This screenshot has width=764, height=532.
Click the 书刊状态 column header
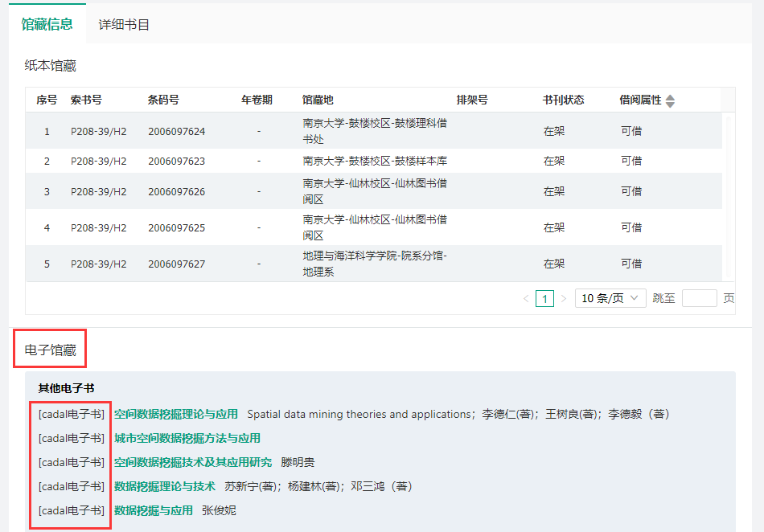click(563, 100)
